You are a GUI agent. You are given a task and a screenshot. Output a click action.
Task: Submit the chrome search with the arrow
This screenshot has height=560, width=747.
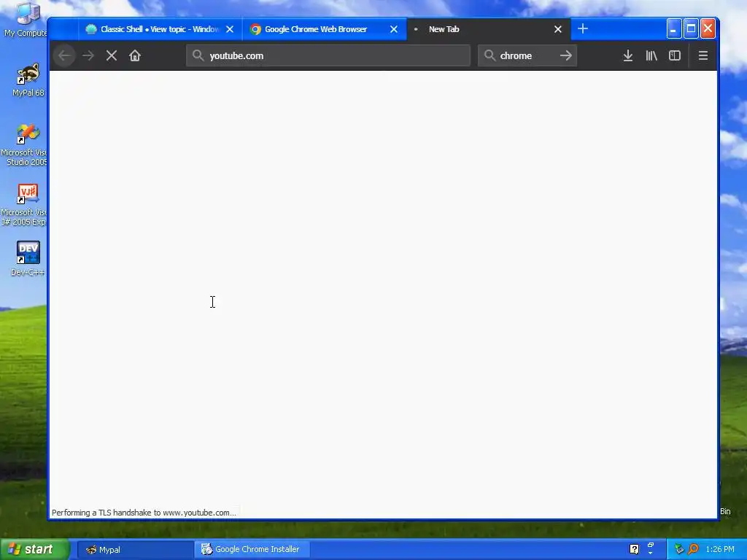(566, 55)
